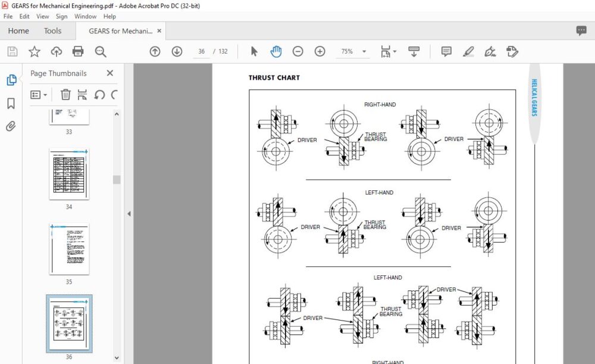Choose the Selection arrow tool
595x364 pixels.
point(254,51)
